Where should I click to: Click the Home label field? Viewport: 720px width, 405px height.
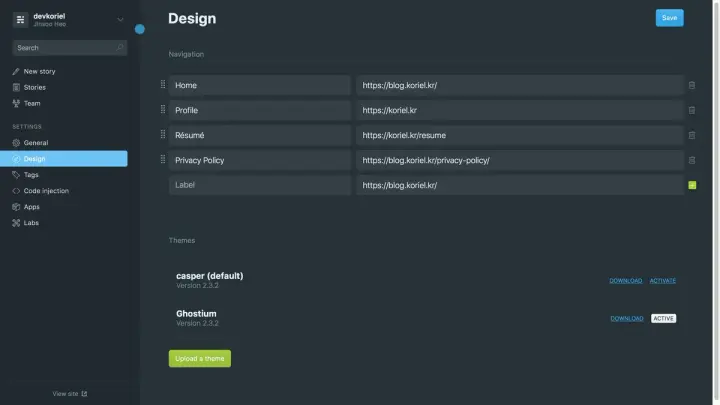tap(260, 85)
